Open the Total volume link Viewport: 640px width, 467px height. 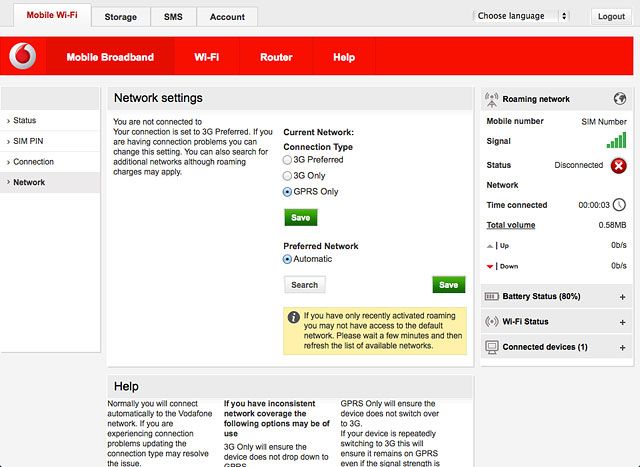click(511, 225)
